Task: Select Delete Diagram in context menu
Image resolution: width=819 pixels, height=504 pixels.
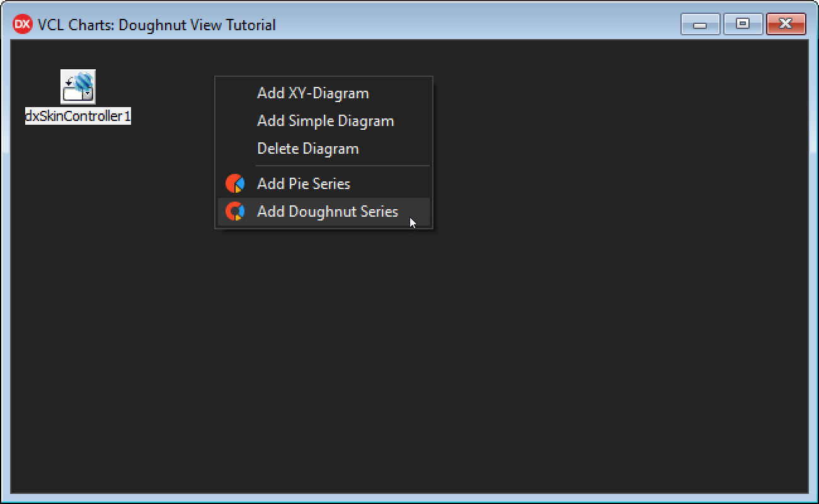Action: [x=307, y=149]
